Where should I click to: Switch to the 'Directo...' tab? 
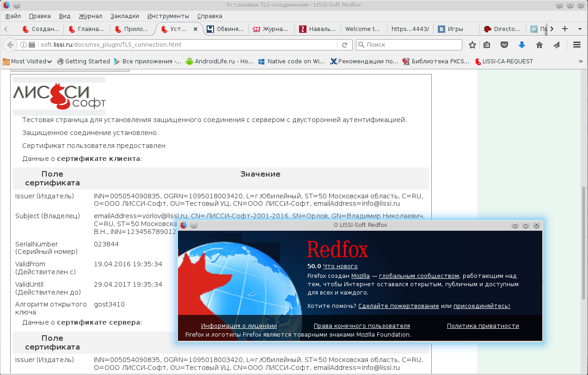[502, 29]
